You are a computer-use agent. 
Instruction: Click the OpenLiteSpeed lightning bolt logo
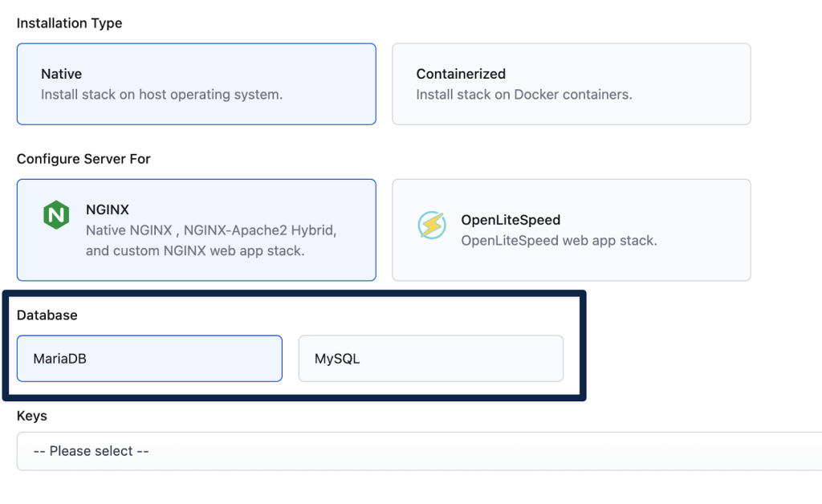431,226
